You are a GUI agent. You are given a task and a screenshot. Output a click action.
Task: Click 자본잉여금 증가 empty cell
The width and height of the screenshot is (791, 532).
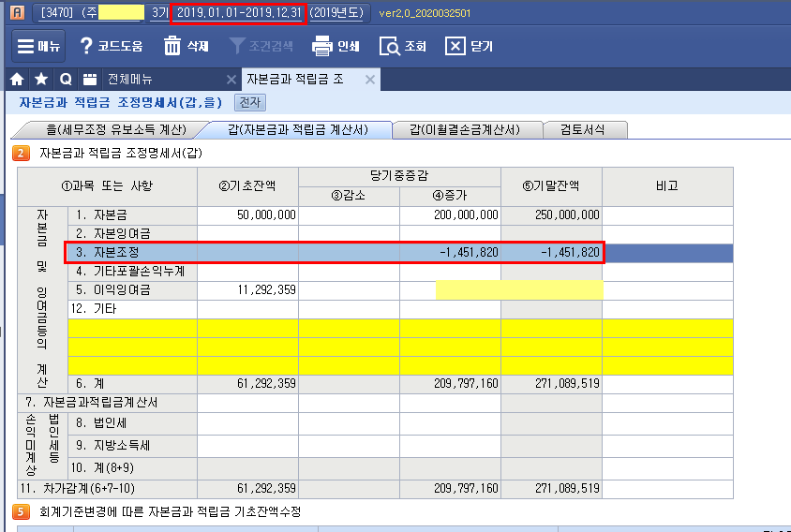(x=450, y=233)
